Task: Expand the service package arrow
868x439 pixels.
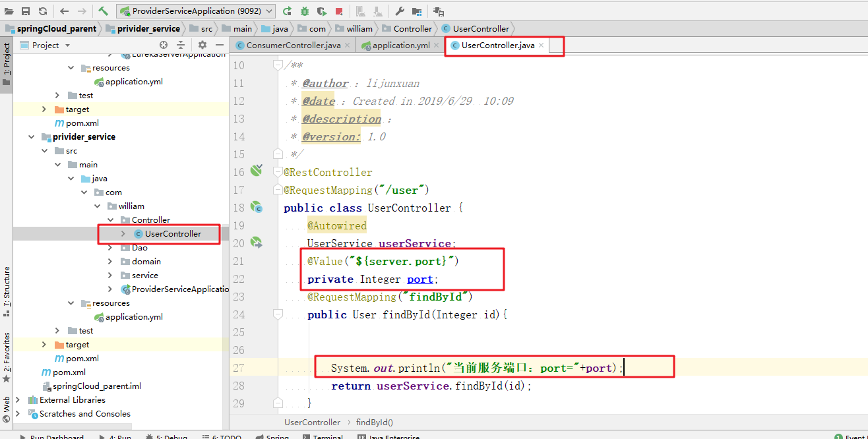Action: coord(109,275)
